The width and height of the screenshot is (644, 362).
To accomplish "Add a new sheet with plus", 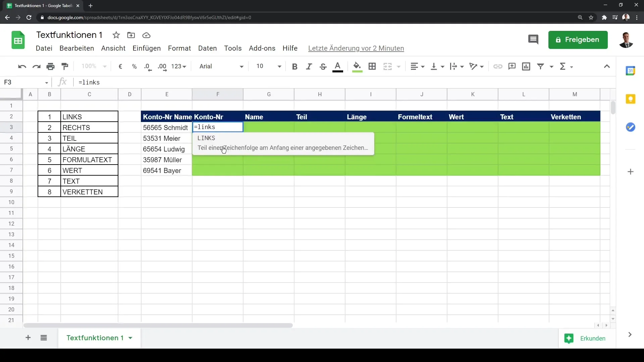I will tap(28, 338).
